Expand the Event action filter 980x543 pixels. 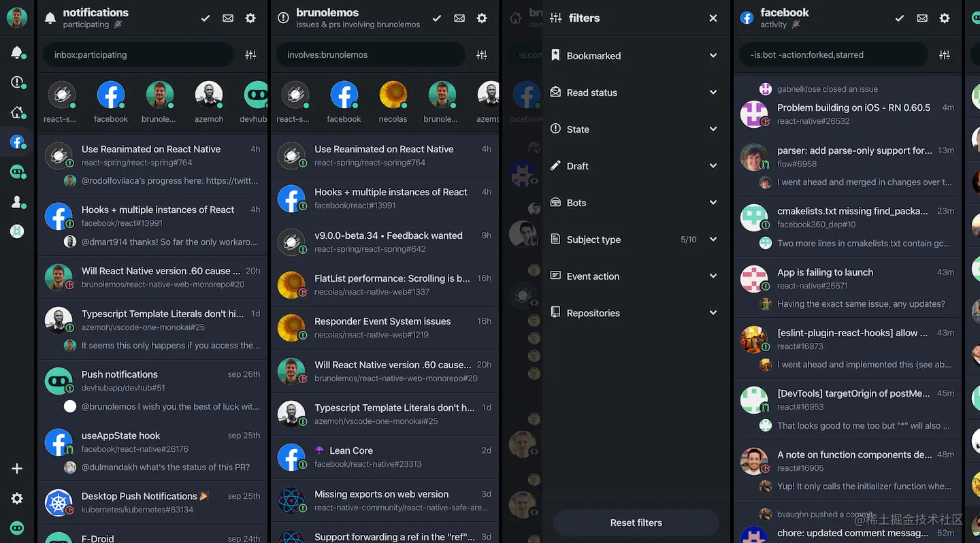636,276
